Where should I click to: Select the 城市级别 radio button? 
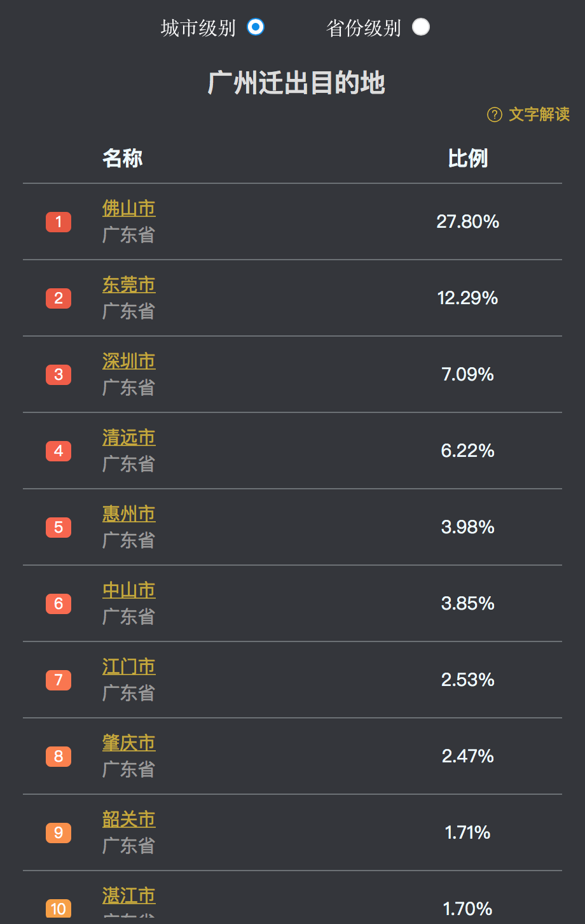[x=256, y=27]
